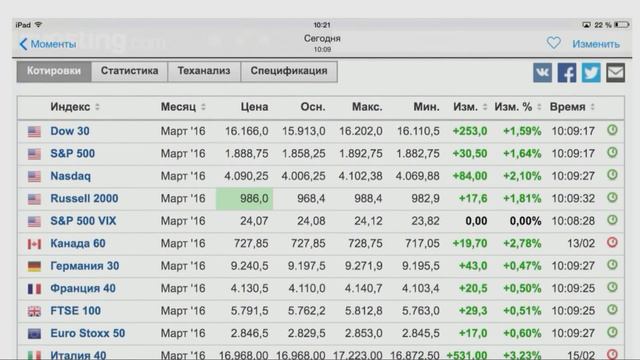Open the Russell 2000 index link

coord(84,198)
